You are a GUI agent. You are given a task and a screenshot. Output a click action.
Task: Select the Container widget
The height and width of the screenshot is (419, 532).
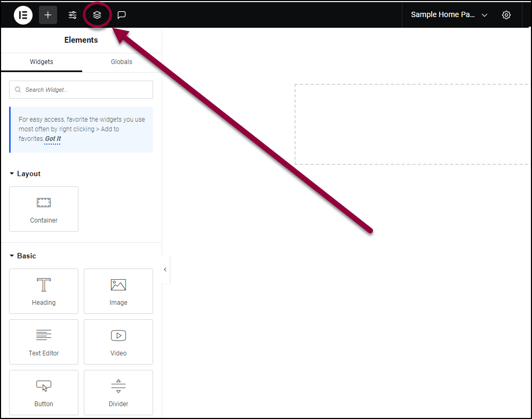(x=44, y=209)
